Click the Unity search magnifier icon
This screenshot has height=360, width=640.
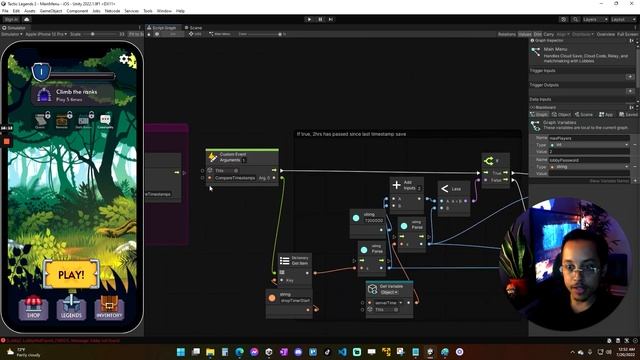(x=575, y=19)
